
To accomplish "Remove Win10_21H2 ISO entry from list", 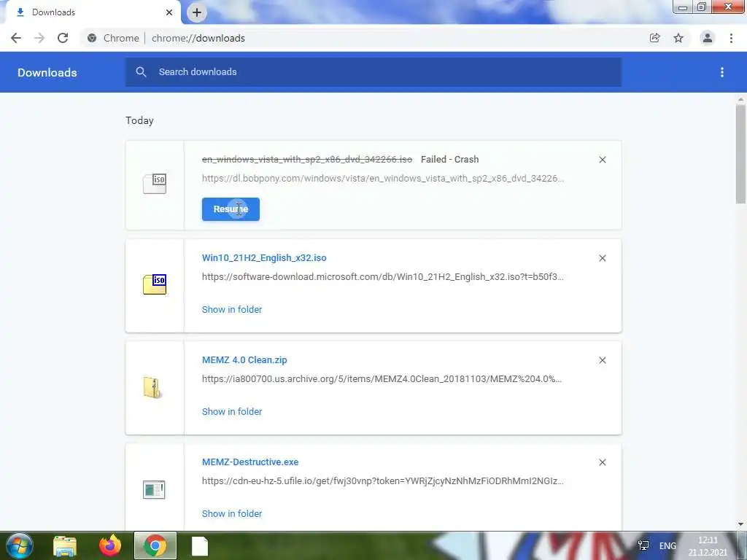I will (x=603, y=258).
